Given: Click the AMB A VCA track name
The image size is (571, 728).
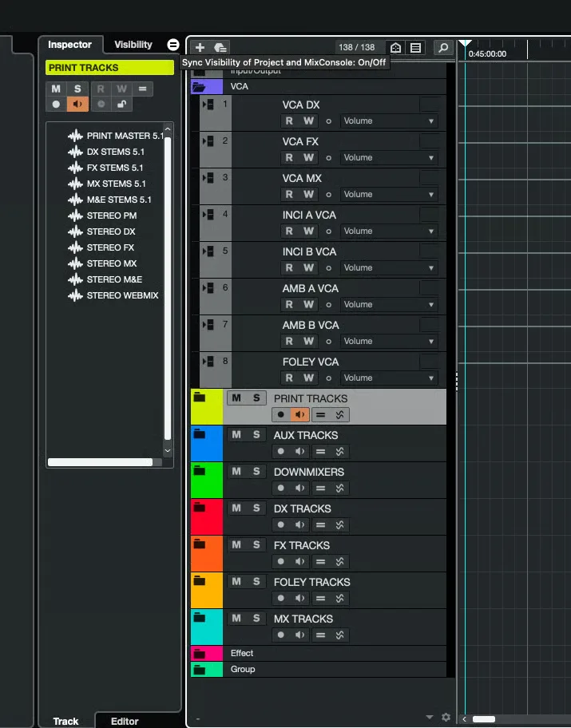Looking at the screenshot, I should (x=311, y=288).
